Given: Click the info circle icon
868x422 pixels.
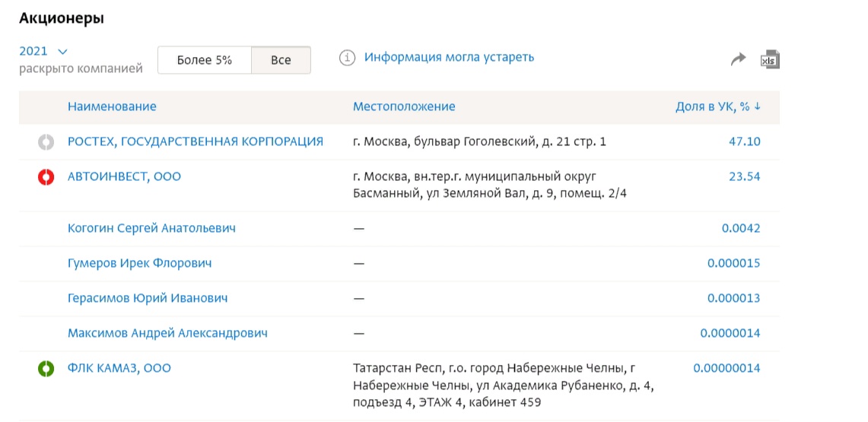Looking at the screenshot, I should pos(348,58).
